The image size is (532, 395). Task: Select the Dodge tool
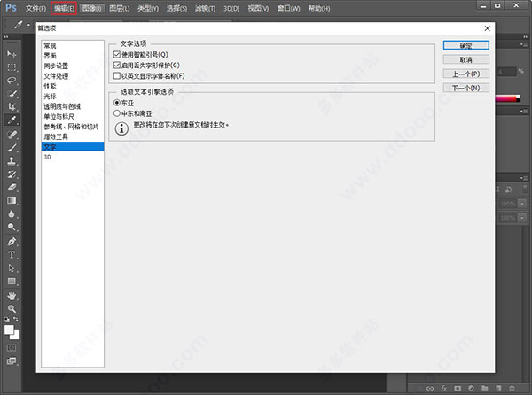tap(12, 227)
